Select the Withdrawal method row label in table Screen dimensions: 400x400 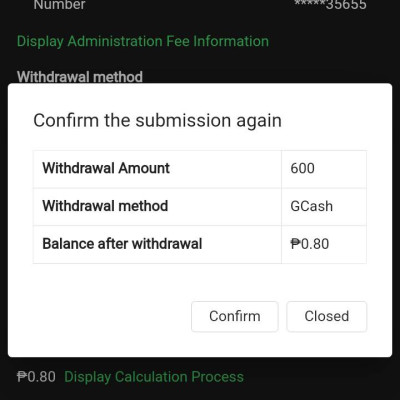pos(157,207)
